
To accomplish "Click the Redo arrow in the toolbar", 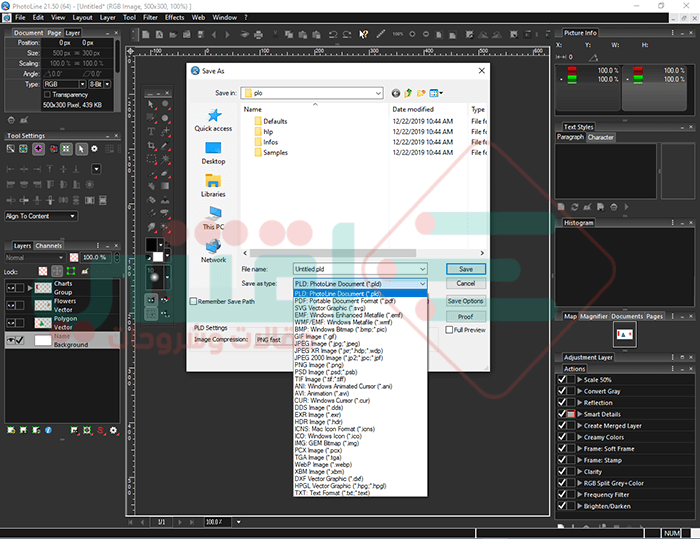I will pyautogui.click(x=347, y=34).
